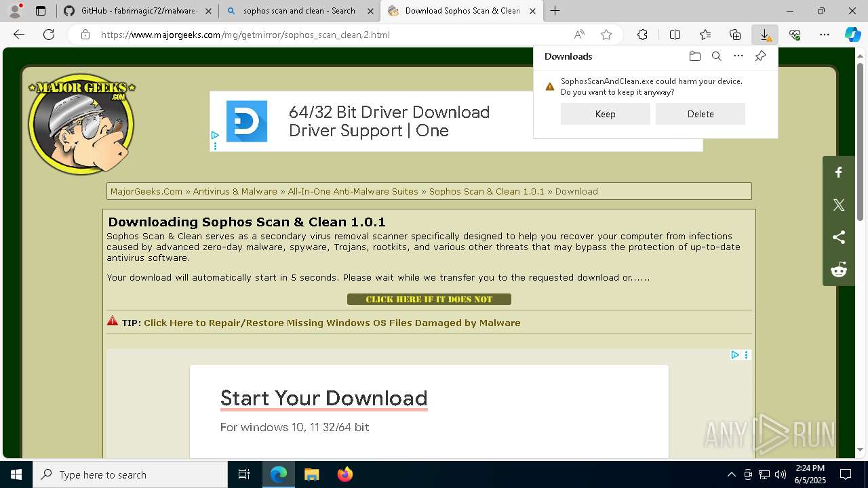
Task: Click taskbar search box
Action: pyautogui.click(x=130, y=474)
